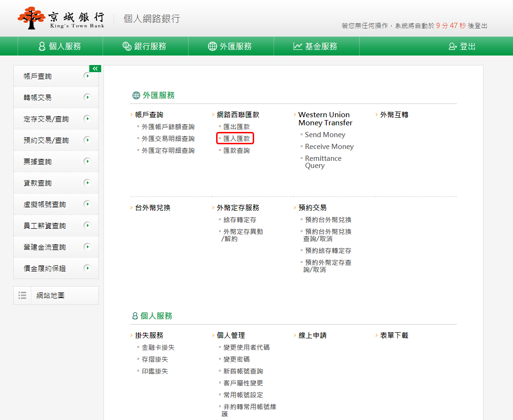513x420 pixels.
Task: Open the 基金服務 top menu
Action: [316, 46]
